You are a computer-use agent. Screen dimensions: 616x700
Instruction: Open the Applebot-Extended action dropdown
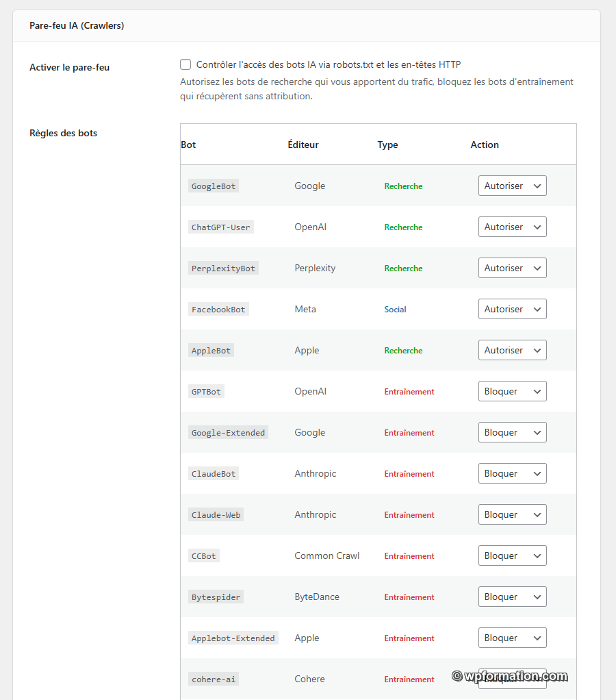click(x=512, y=638)
